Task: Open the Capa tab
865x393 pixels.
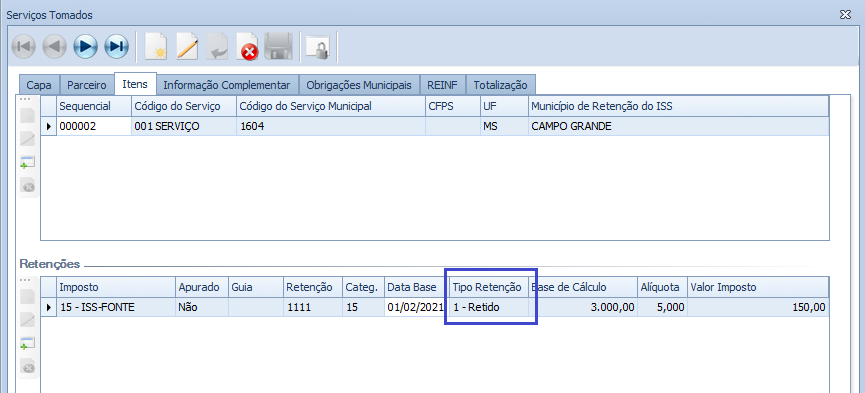Action: coord(39,85)
